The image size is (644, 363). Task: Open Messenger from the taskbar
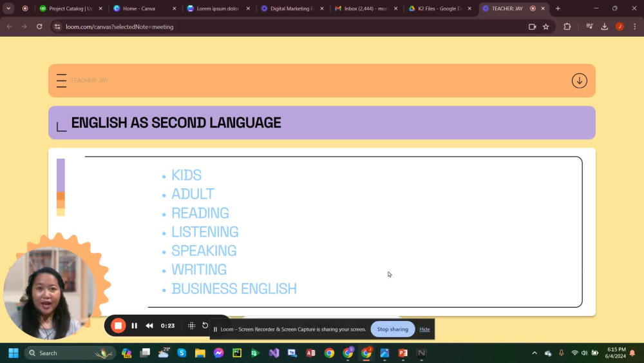(x=218, y=353)
